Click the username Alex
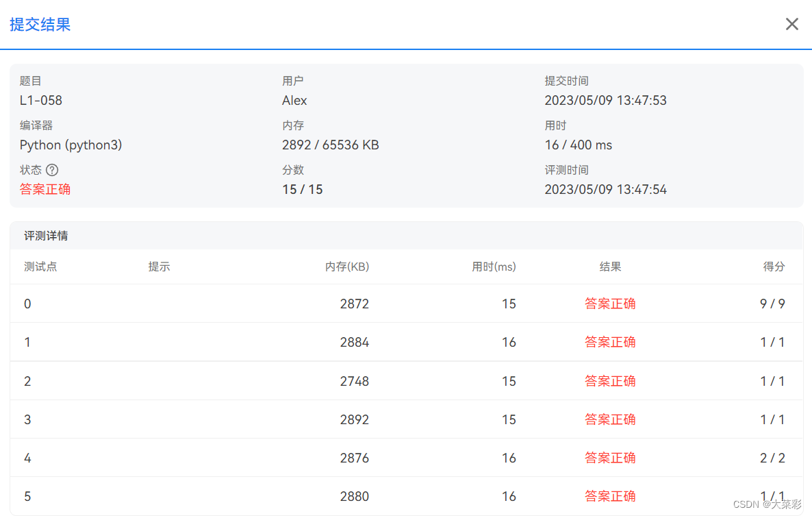Image resolution: width=812 pixels, height=516 pixels. tap(294, 101)
